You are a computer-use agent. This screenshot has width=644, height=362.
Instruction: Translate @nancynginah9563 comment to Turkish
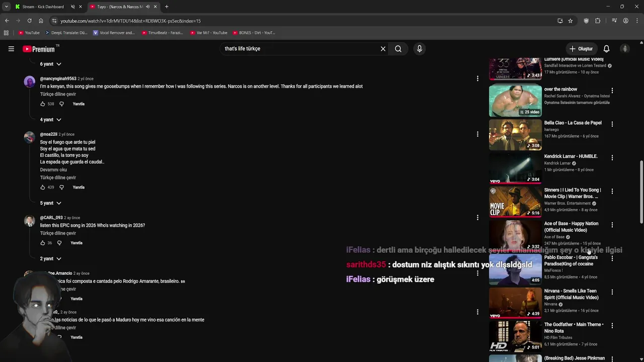(x=58, y=95)
